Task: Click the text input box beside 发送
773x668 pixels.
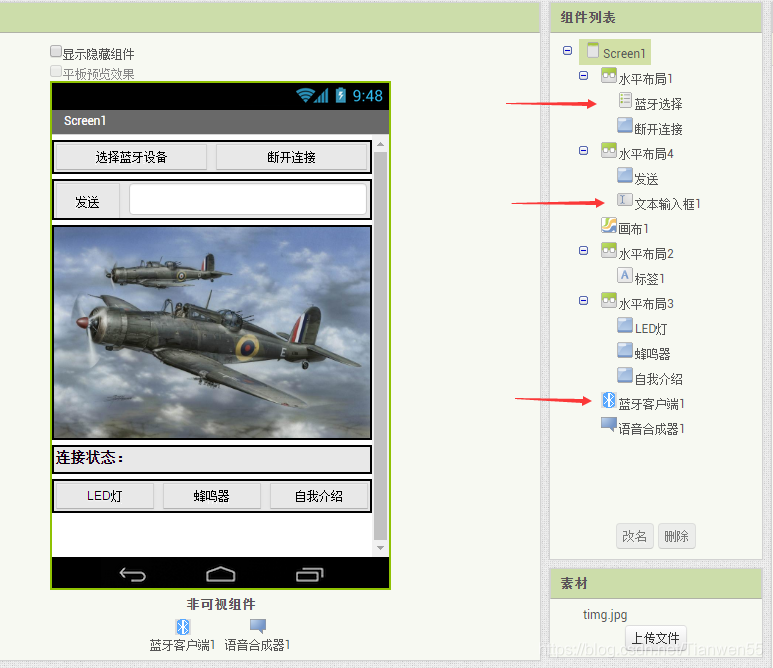Action: [248, 199]
